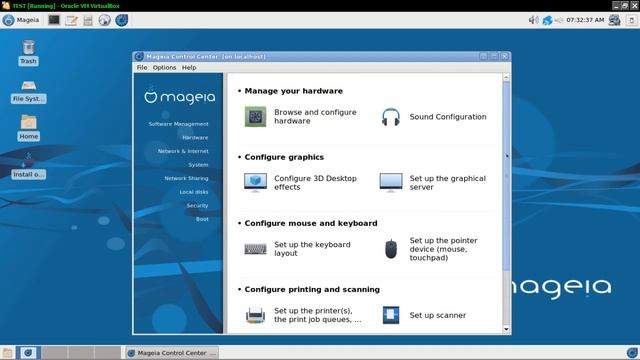Click user switcher icon in top panel
This screenshot has width=640, height=360.
(x=614, y=20)
